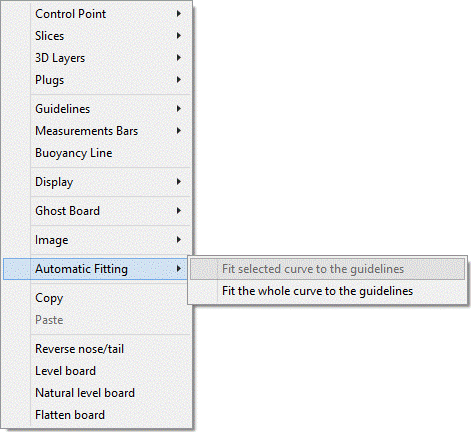
Task: Select Flatten board
Action: point(97,415)
